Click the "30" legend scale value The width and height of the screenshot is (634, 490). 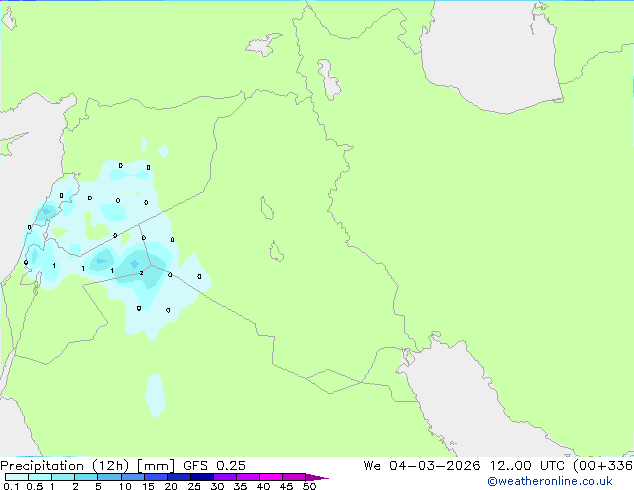click(217, 486)
